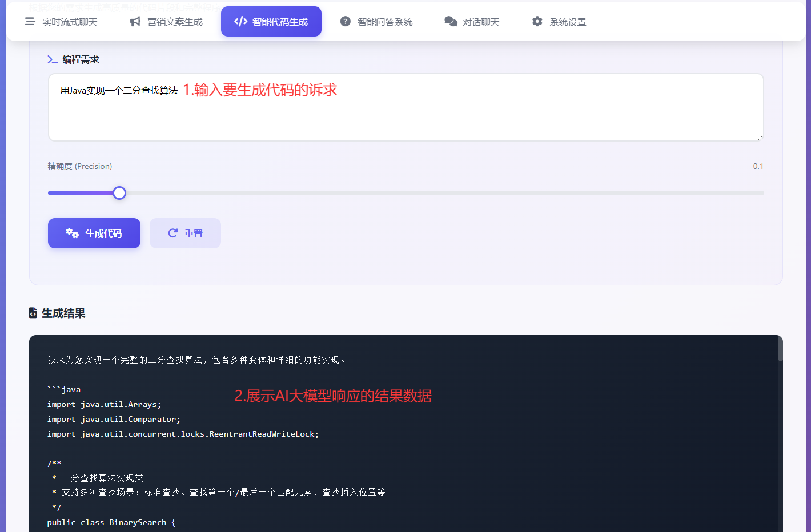The height and width of the screenshot is (532, 811).
Task: Click the hamburger icon beside 实时流式聊天
Action: pyautogui.click(x=30, y=22)
